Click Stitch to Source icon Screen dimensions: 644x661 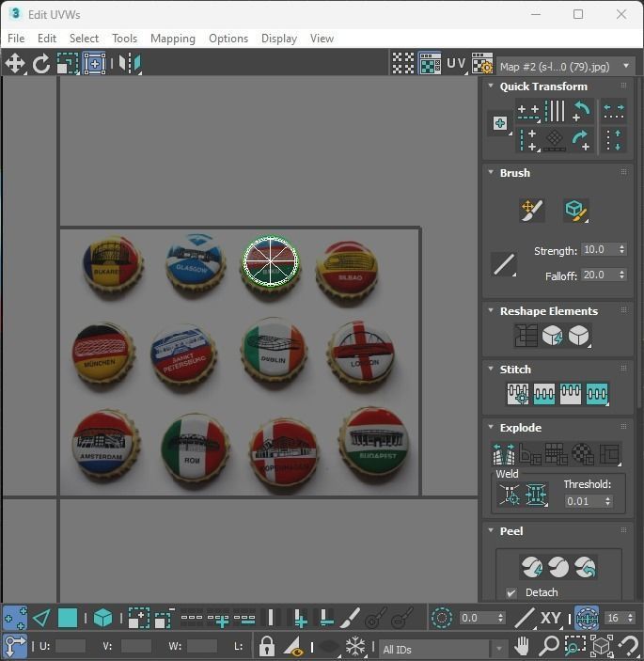[571, 394]
